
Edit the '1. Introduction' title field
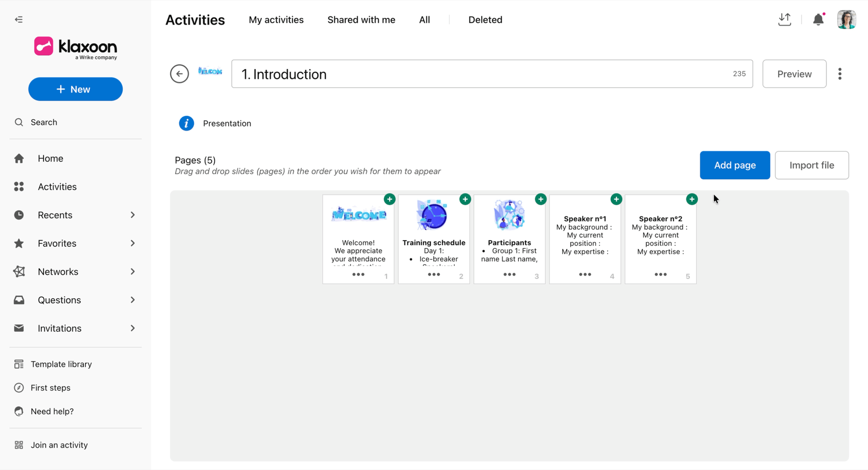tap(492, 74)
